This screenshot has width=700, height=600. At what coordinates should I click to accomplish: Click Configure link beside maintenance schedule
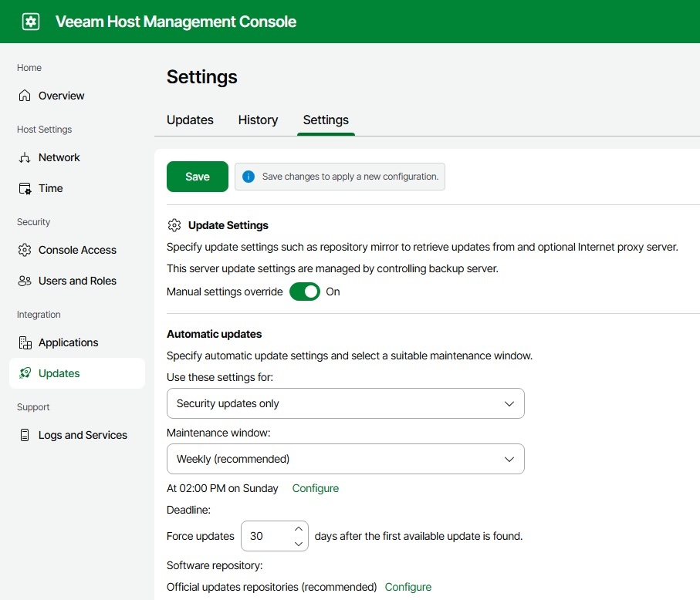[315, 488]
